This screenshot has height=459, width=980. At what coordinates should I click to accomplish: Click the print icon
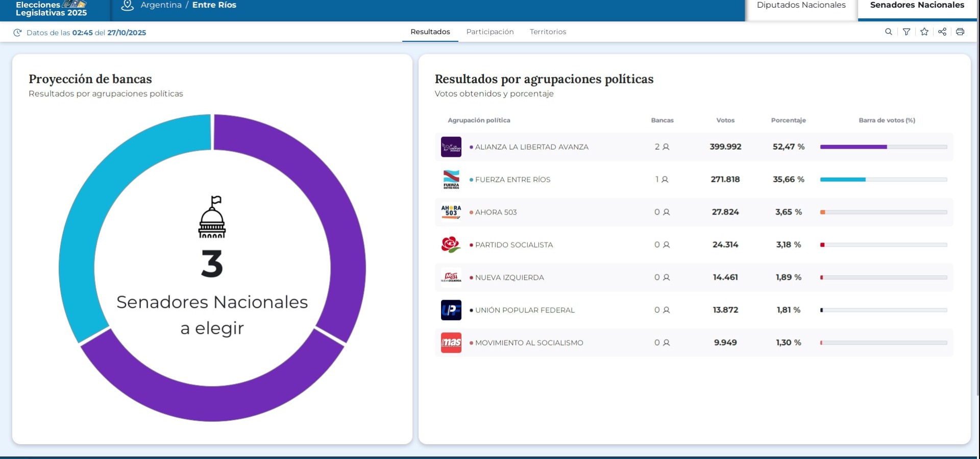(x=960, y=32)
